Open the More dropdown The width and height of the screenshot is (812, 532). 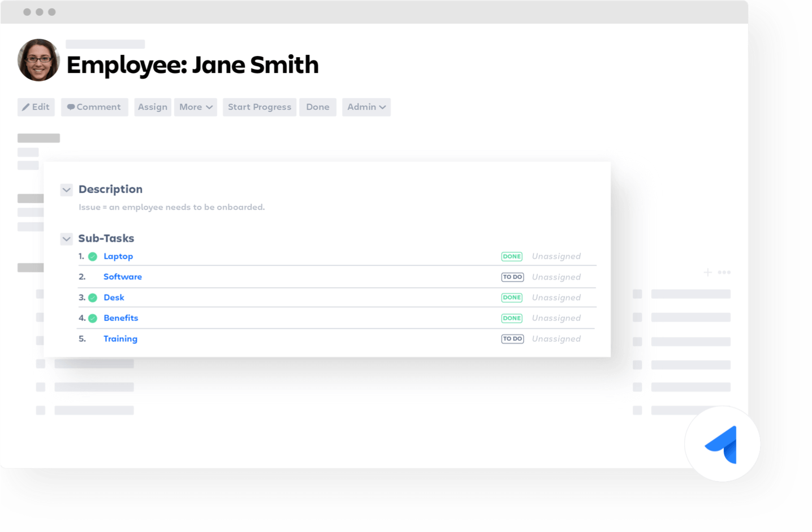tap(195, 107)
